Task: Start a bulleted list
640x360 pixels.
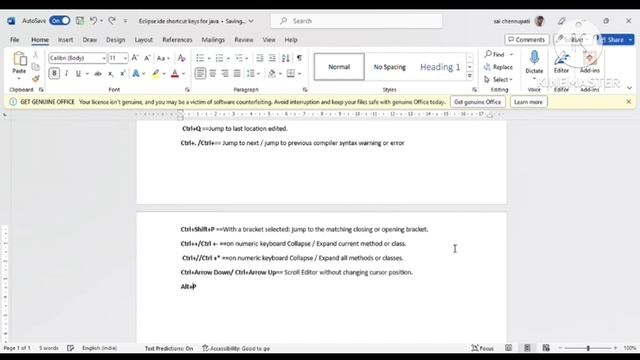Action: point(200,58)
